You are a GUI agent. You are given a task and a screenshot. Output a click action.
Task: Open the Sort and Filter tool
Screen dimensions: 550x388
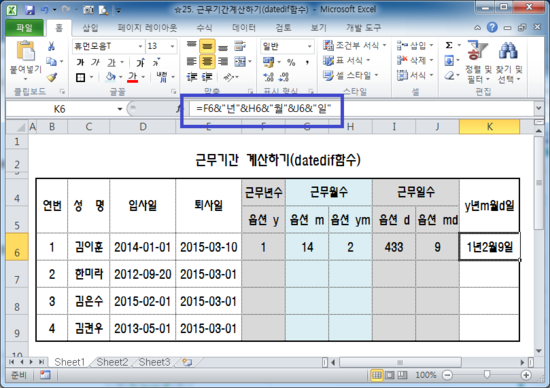[x=478, y=62]
